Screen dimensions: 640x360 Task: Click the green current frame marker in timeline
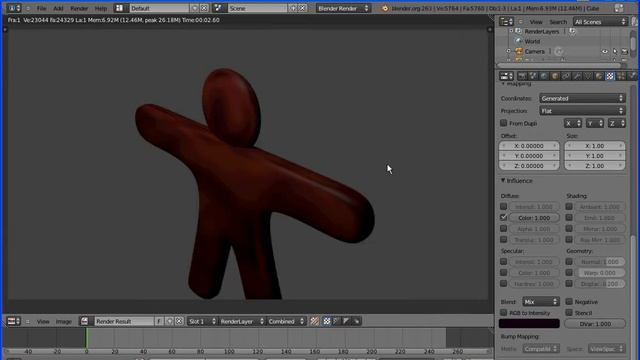coord(86,338)
